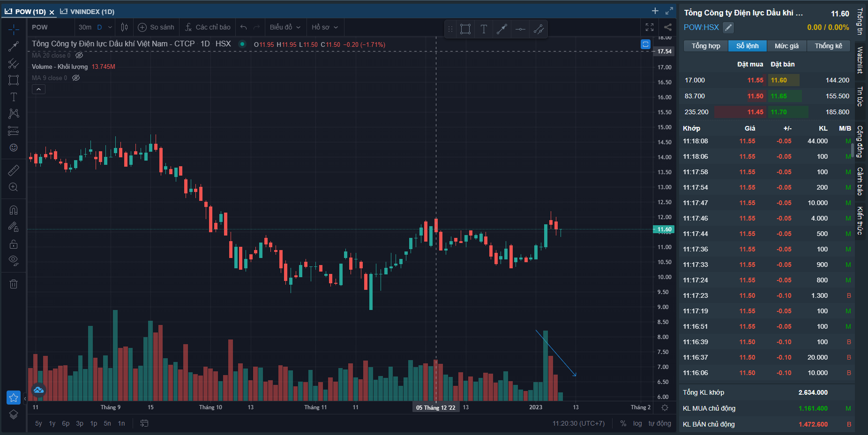Open the Hồ sơ dropdown menu

click(x=325, y=27)
